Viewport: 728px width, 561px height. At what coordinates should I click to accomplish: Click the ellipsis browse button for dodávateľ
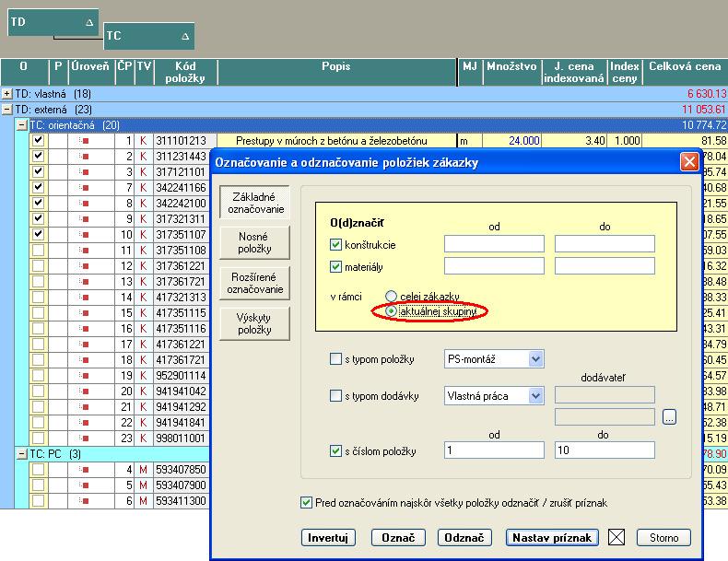(669, 416)
